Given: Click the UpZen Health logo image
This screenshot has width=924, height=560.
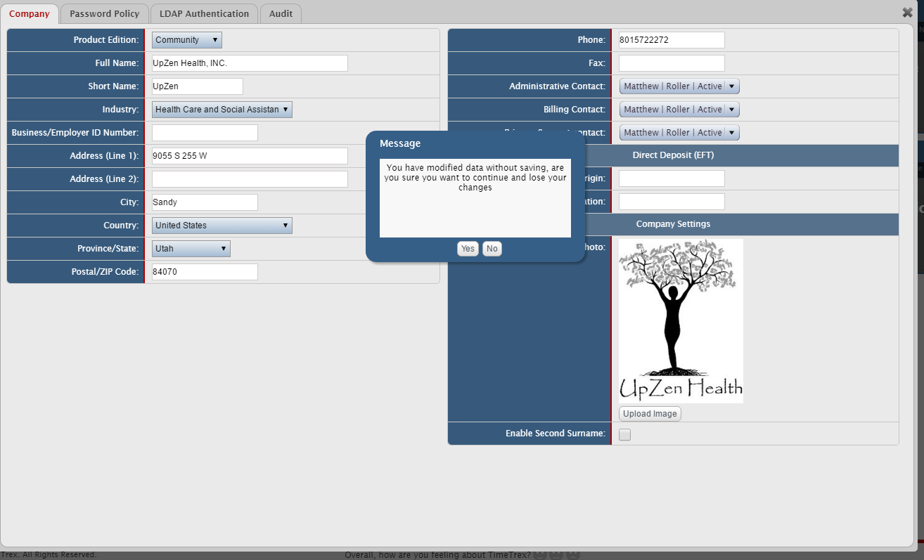Looking at the screenshot, I should coord(680,320).
